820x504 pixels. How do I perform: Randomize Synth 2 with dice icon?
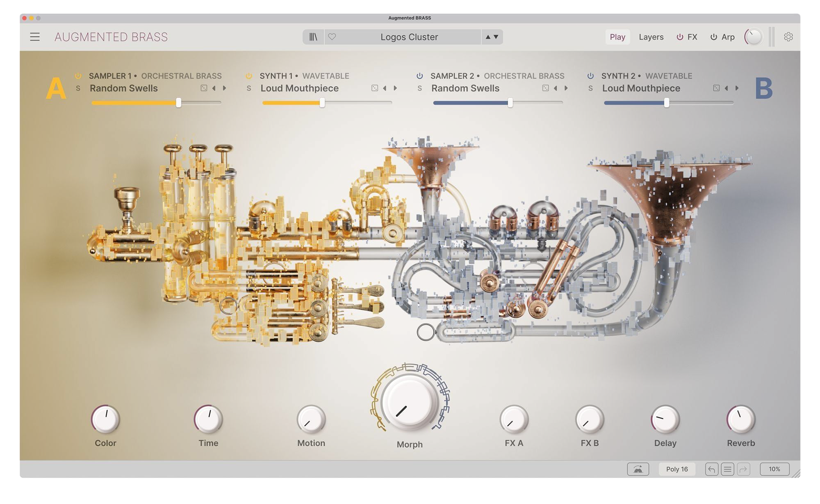(x=716, y=88)
